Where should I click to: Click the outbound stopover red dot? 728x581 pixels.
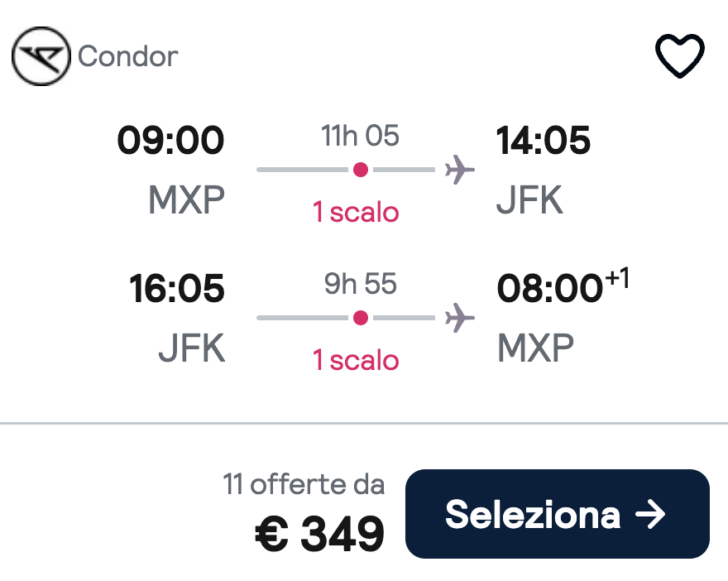coord(361,170)
